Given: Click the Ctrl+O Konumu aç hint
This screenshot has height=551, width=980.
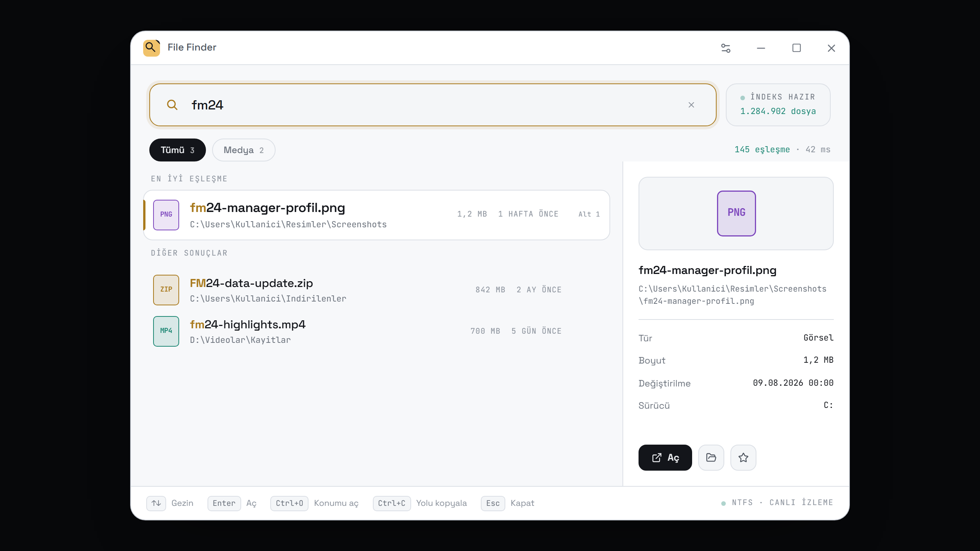Looking at the screenshot, I should coord(314,503).
